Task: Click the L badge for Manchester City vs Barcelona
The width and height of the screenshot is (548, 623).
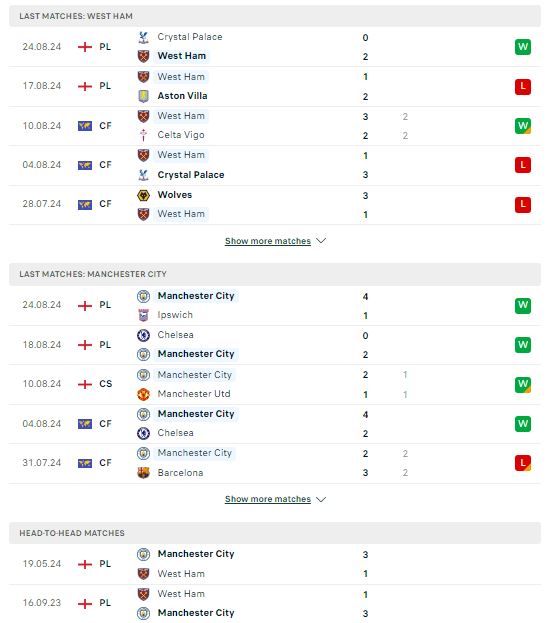Action: 523,463
